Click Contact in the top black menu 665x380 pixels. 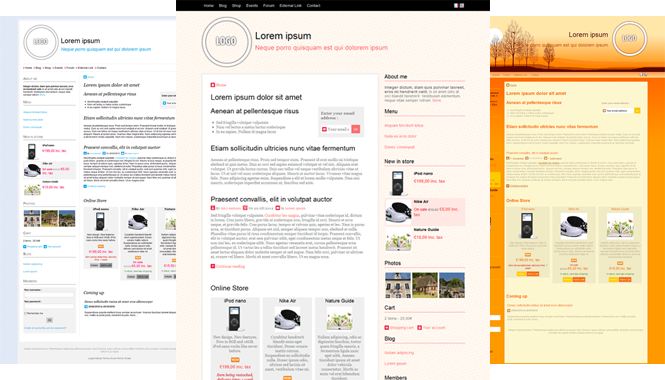(x=313, y=6)
